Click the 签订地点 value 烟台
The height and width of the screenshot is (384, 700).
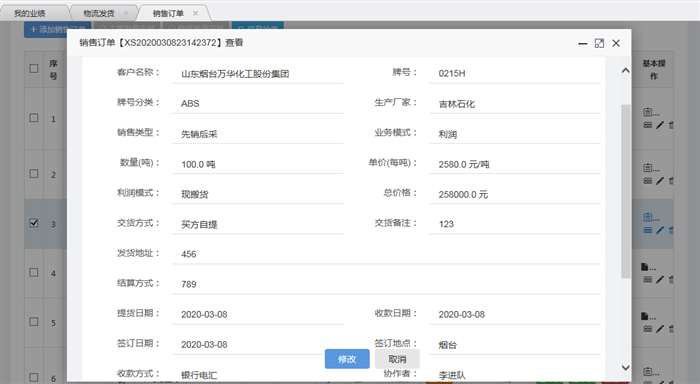(448, 345)
